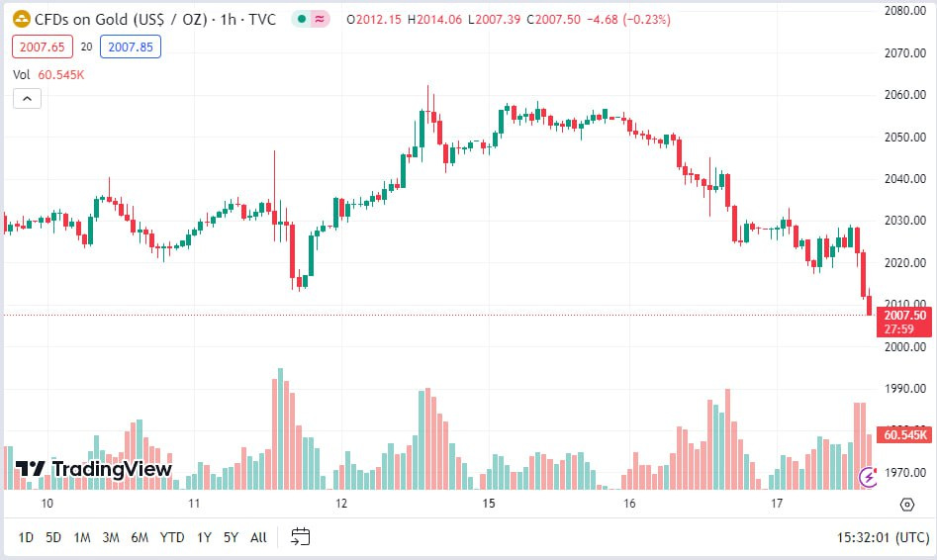Image resolution: width=937 pixels, height=560 pixels.
Task: Select the YTD time range
Action: tap(172, 537)
